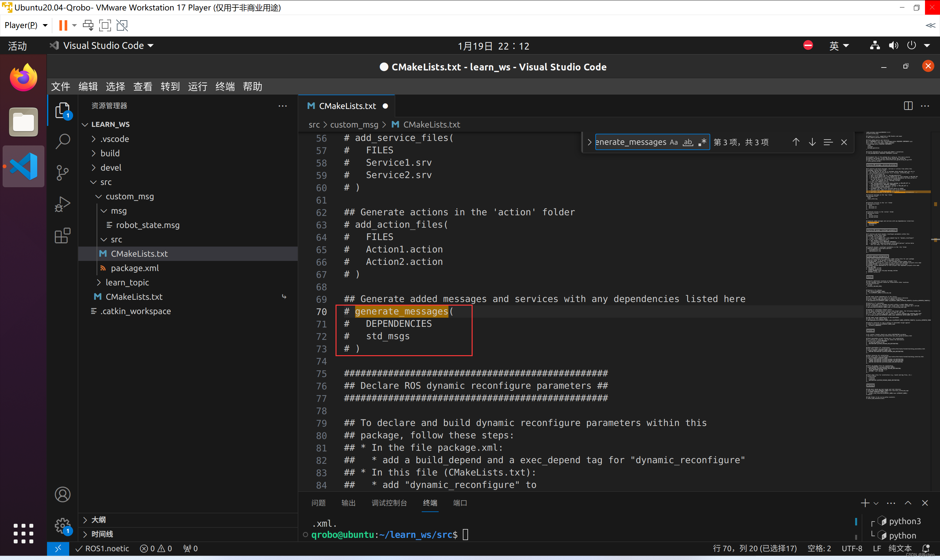Screen dimensions: 940x560
Task: Open the 文件 menu
Action: coord(60,86)
